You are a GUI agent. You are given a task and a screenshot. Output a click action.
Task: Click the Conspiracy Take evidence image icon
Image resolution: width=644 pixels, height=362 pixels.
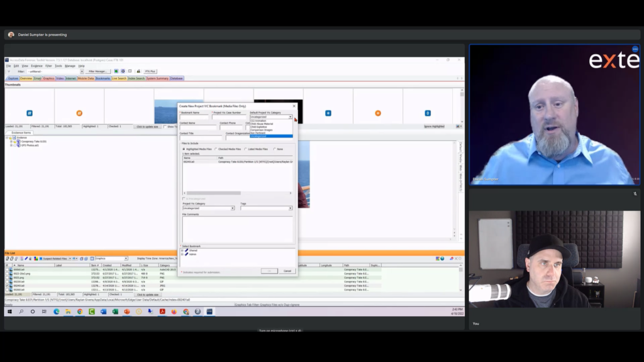18,141
